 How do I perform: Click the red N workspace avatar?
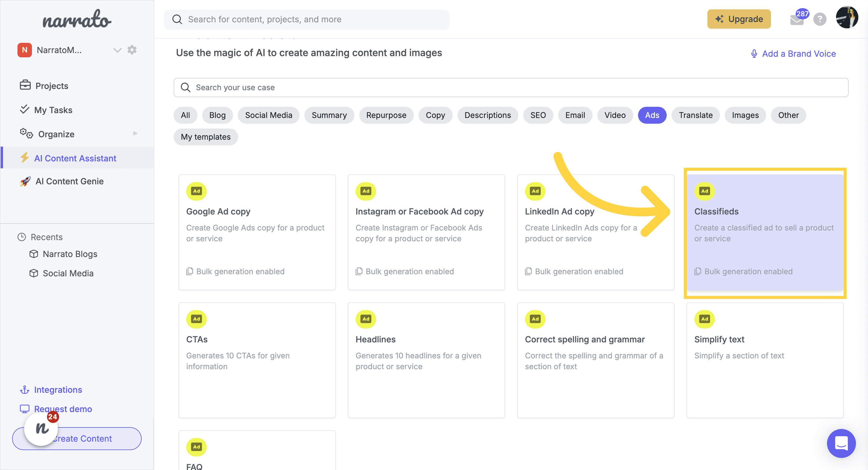25,50
